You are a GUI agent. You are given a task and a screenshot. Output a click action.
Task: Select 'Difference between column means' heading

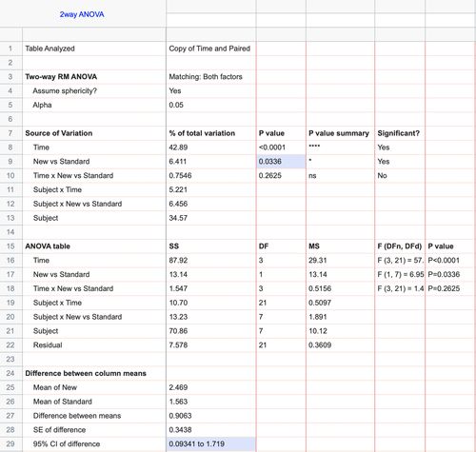click(x=94, y=373)
